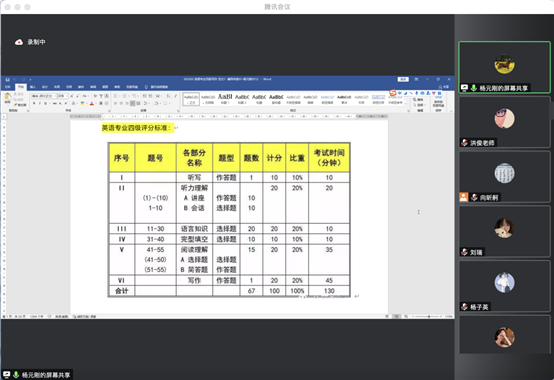This screenshot has width=554, height=380.
Task: Click the Sogou input method icon
Action: click(393, 93)
